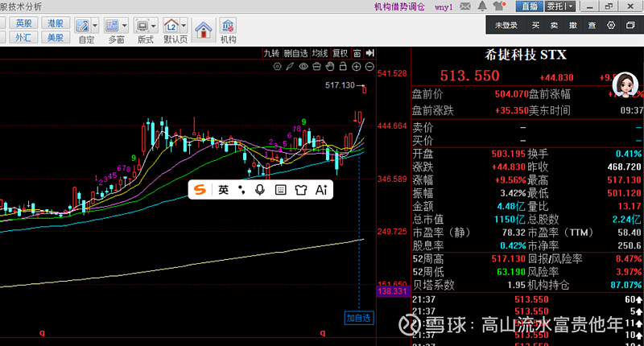The height and width of the screenshot is (346, 644).
Task: Click the wny1 username
Action: coord(444,7)
